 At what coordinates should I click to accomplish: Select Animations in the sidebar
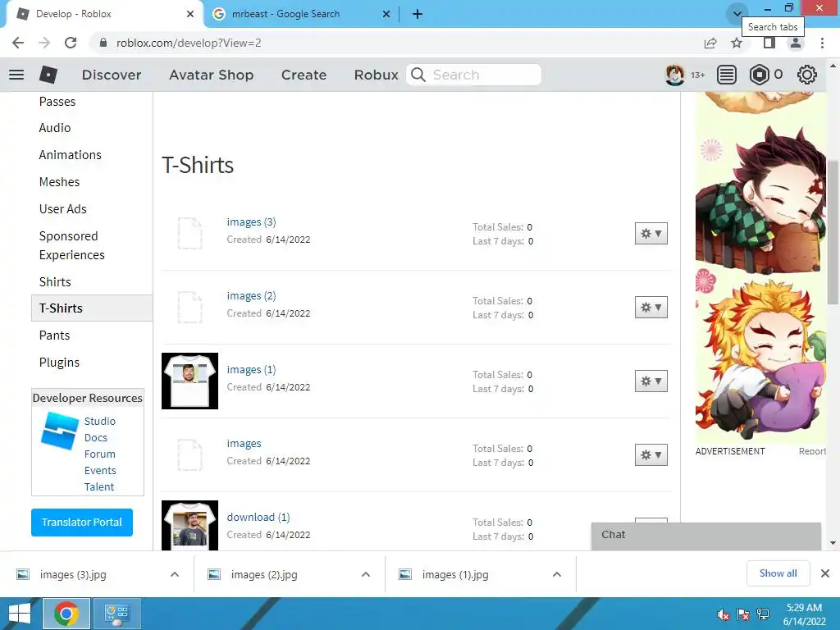71,155
